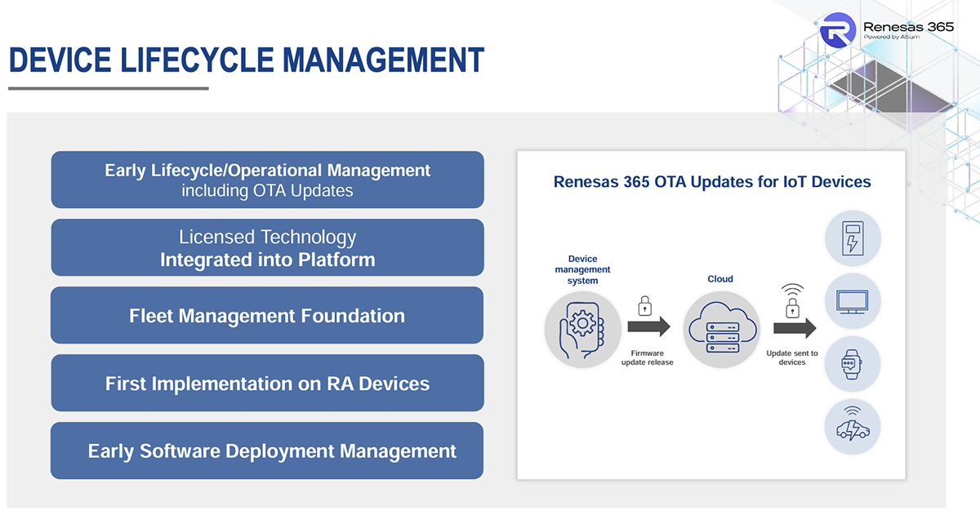980x510 pixels.
Task: Select the smartwatch device icon
Action: tap(853, 364)
